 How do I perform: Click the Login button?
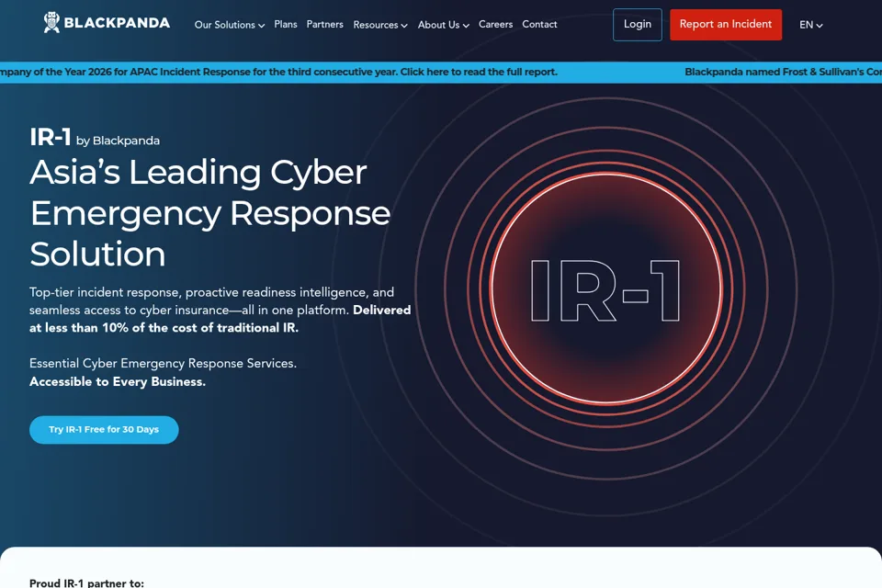coord(638,24)
